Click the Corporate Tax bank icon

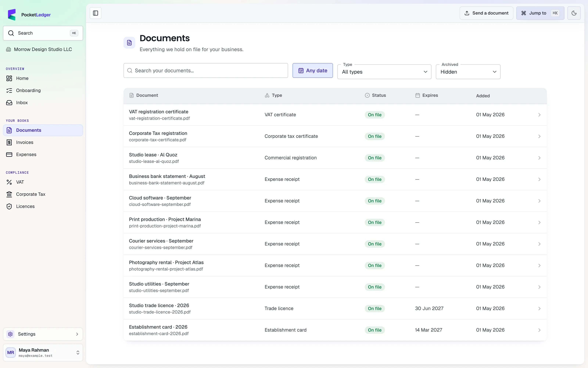(x=9, y=194)
